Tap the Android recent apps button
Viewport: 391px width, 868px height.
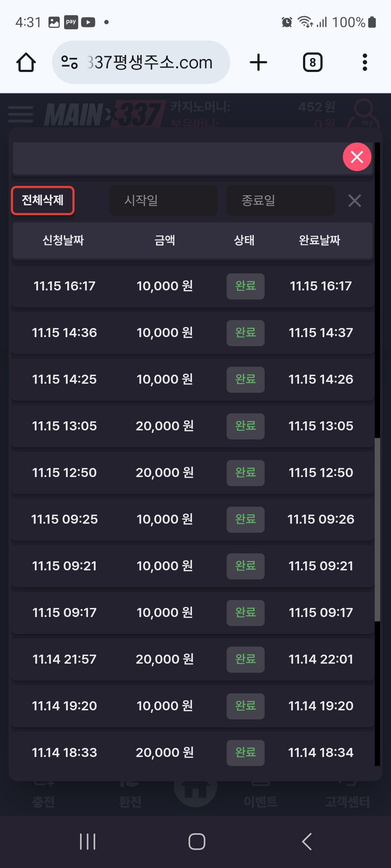pos(88,841)
